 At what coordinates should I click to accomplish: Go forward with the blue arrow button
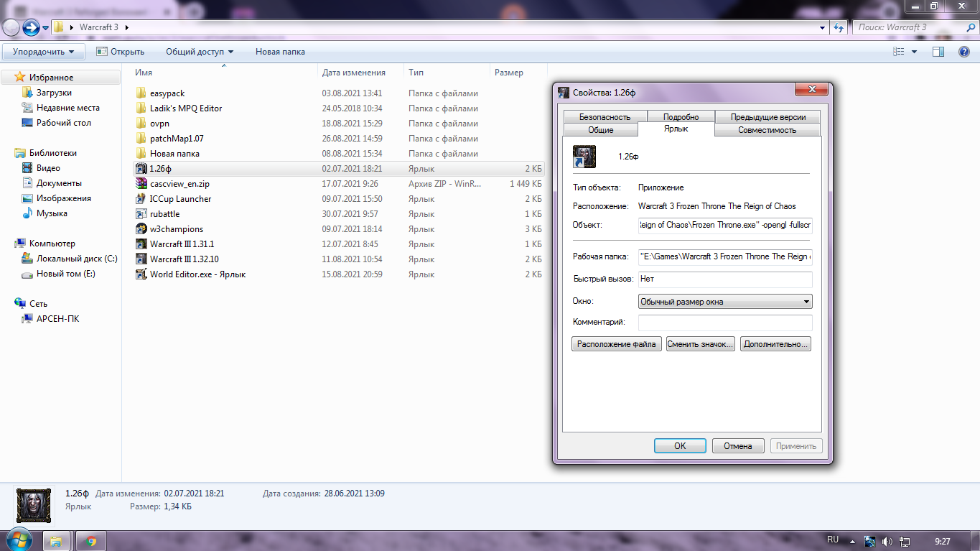[31, 27]
